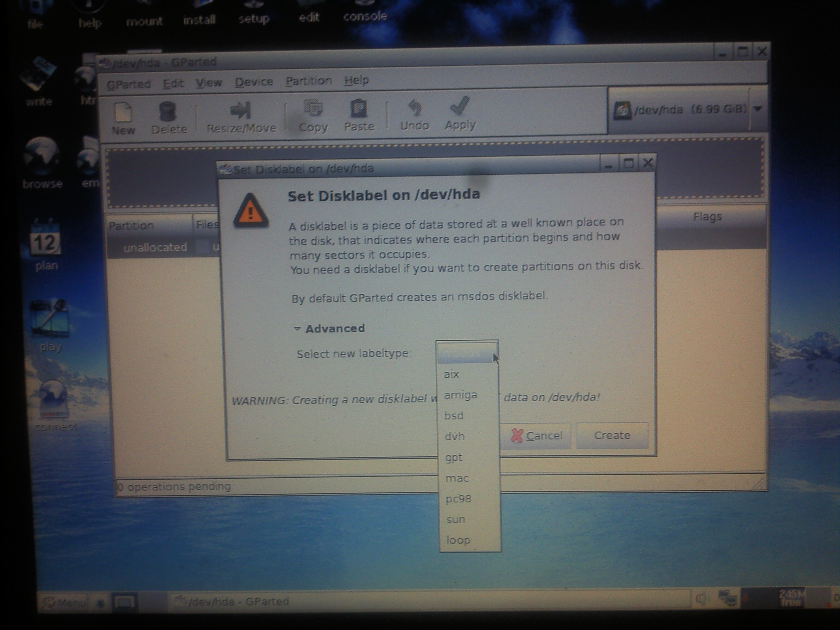This screenshot has width=840, height=630.
Task: Click the network tray icon
Action: pos(728,599)
